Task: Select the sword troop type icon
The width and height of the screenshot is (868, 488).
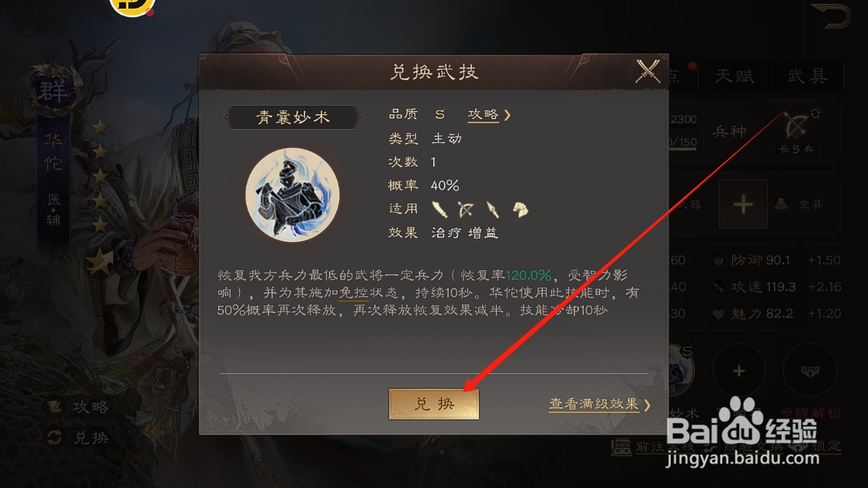Action: coord(439,209)
